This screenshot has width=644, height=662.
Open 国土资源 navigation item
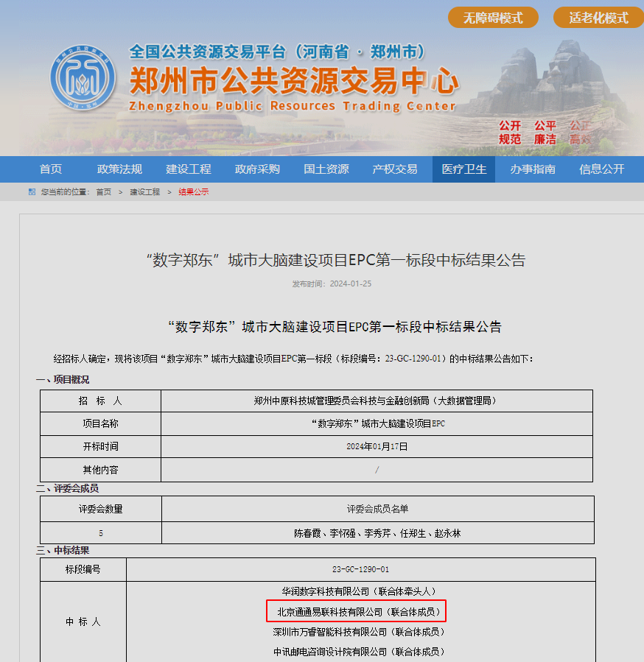coord(326,169)
